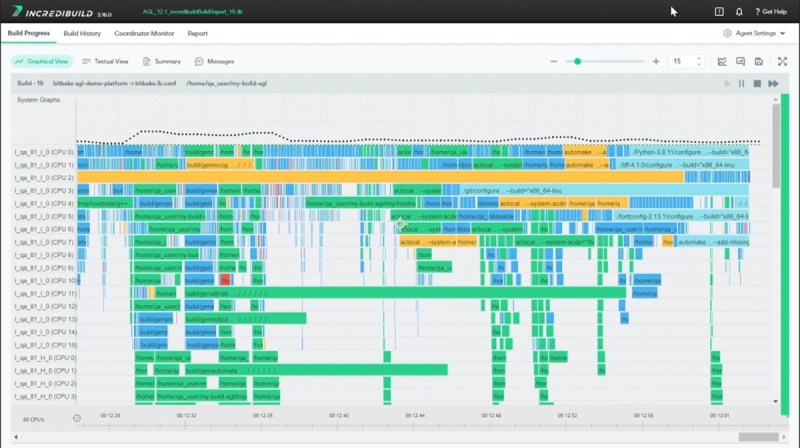Click the alert icon beside the bell
Viewport: 800px width, 448px height.
tap(719, 11)
